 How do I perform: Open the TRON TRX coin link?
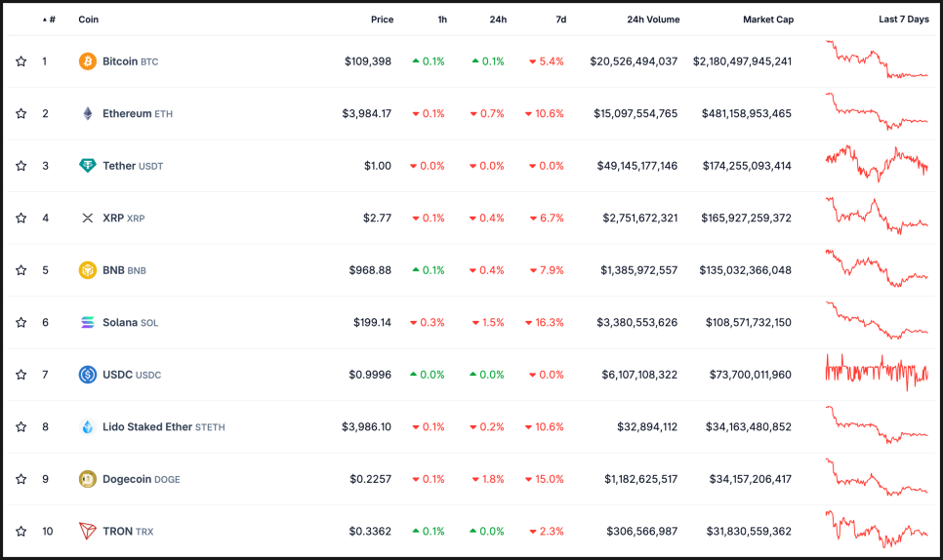(x=128, y=531)
